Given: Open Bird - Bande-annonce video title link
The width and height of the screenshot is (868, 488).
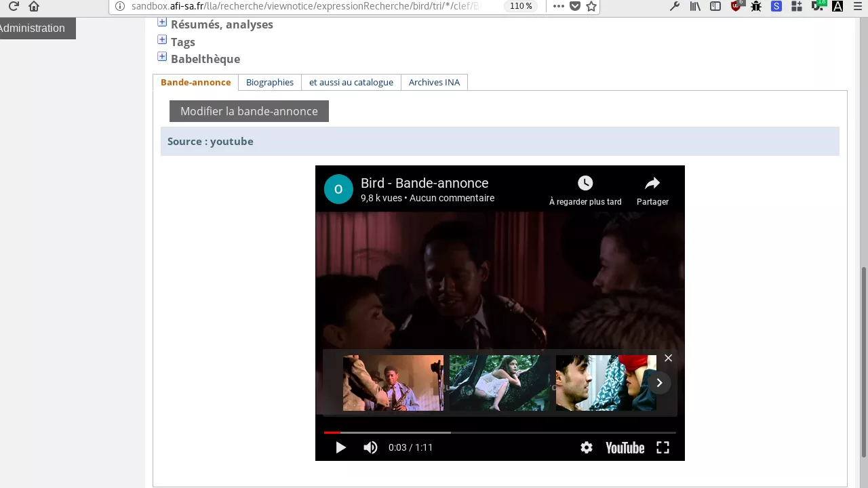Looking at the screenshot, I should [x=425, y=183].
